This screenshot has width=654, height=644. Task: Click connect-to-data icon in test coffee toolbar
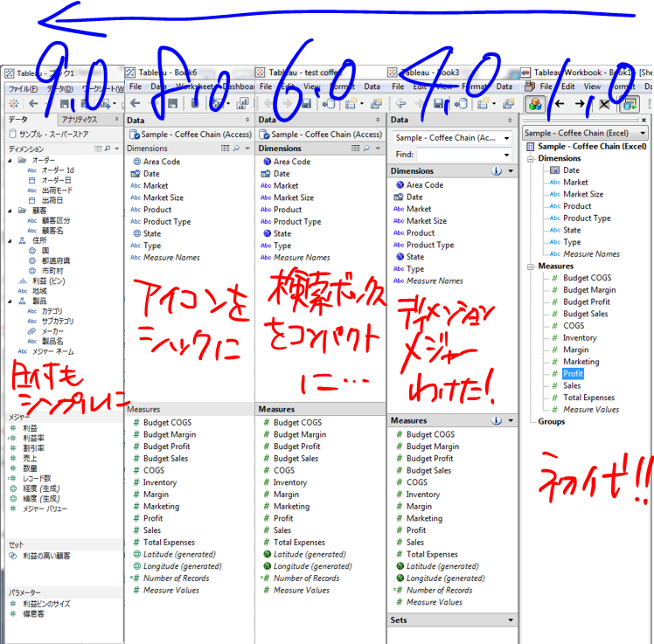(x=329, y=103)
